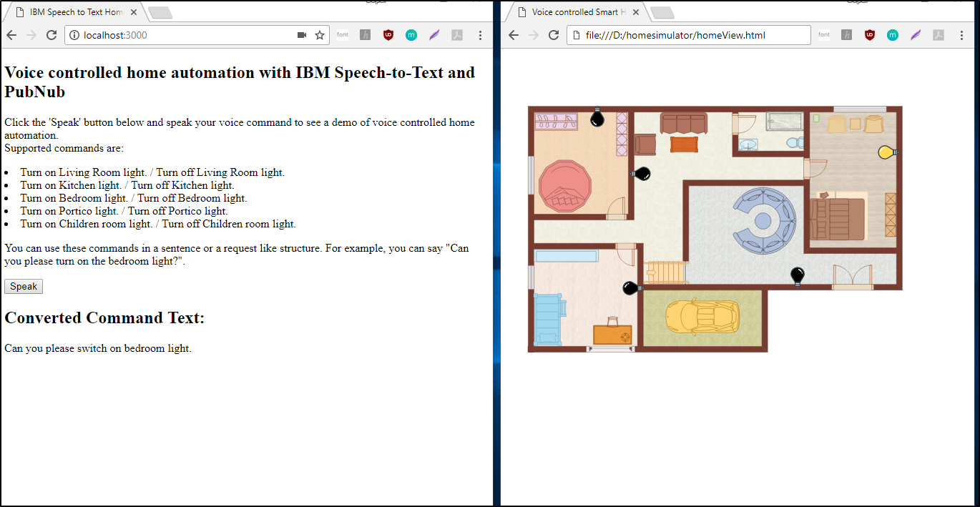Click the black bulb beside the pink round bed
The width and height of the screenshot is (980, 507).
pos(597,117)
